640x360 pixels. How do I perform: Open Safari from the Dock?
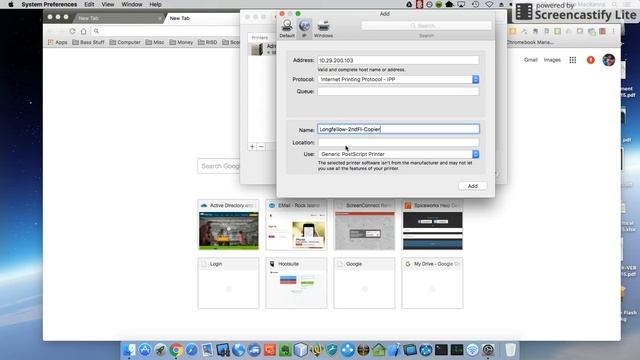point(191,350)
